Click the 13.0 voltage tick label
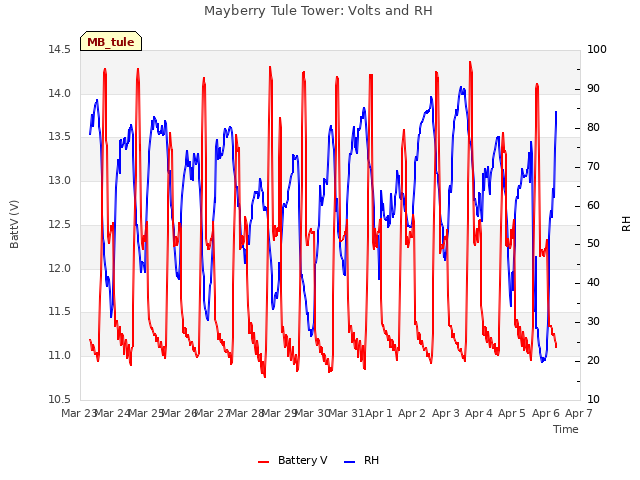Image resolution: width=640 pixels, height=480 pixels. 60,180
